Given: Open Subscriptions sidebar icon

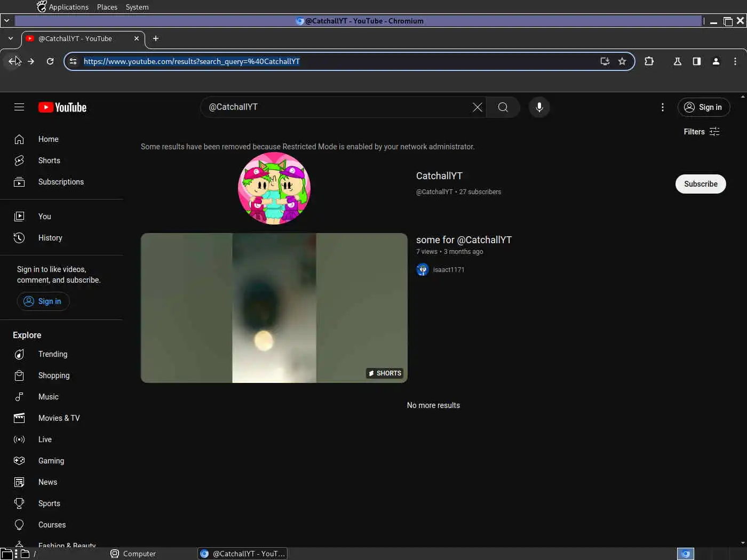Looking at the screenshot, I should pyautogui.click(x=19, y=182).
